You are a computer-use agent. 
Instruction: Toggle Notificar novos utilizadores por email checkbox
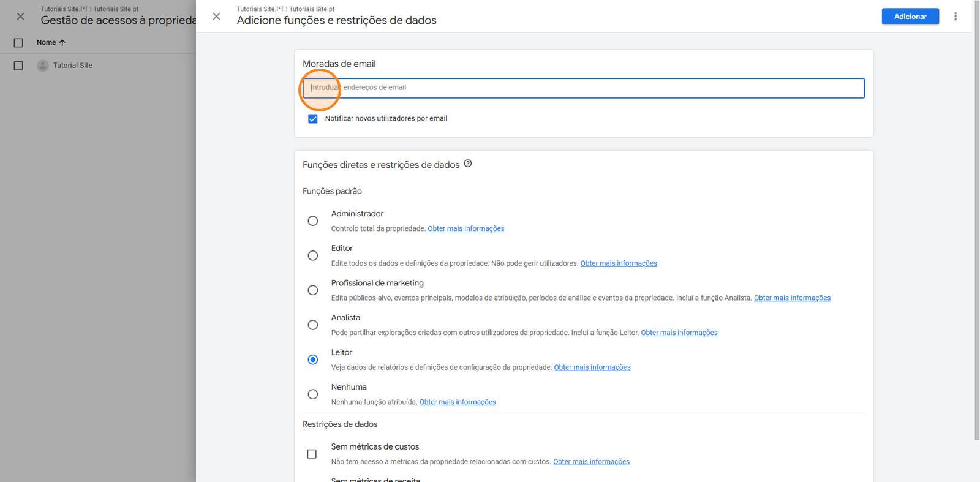(x=313, y=119)
